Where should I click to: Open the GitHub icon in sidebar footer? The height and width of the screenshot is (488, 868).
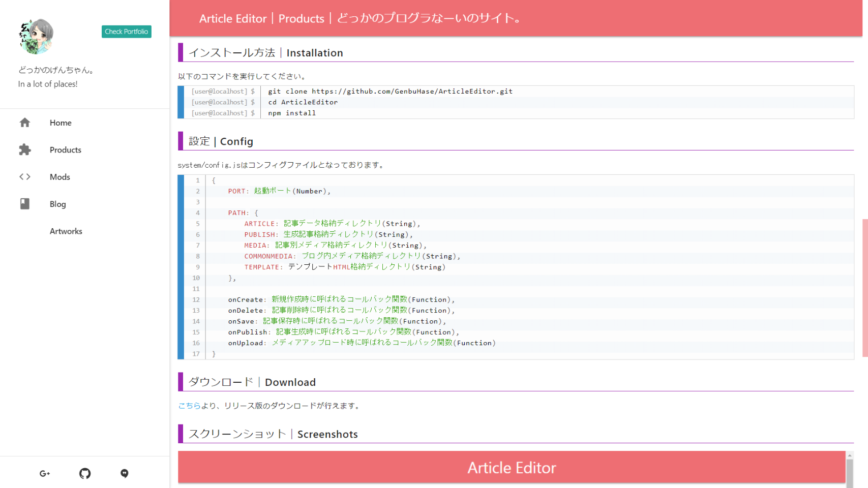click(x=85, y=473)
